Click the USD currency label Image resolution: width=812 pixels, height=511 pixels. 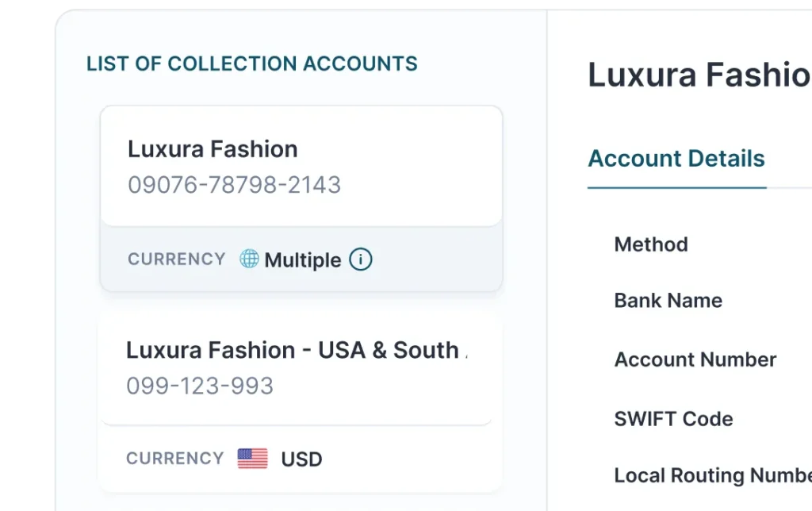click(301, 459)
